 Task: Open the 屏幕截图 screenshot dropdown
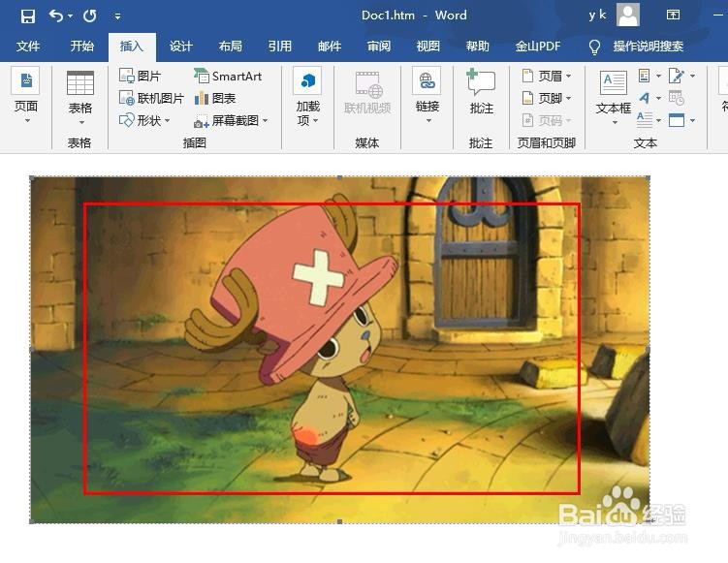[x=231, y=120]
